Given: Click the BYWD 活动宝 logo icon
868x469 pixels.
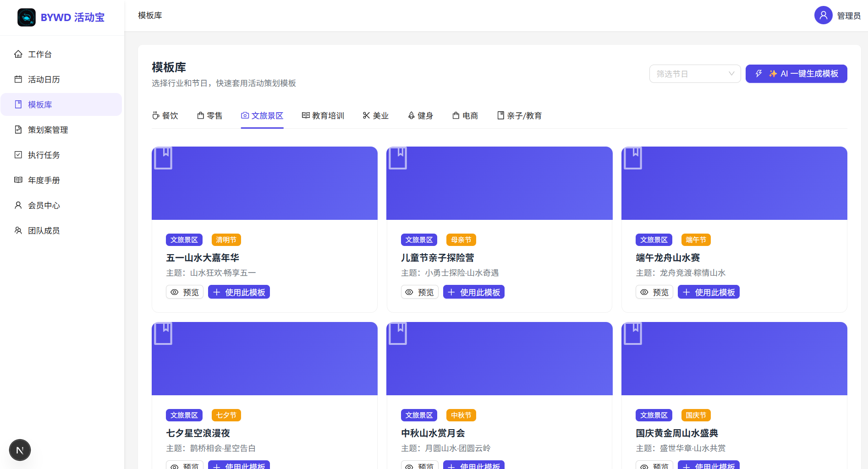Looking at the screenshot, I should (27, 17).
